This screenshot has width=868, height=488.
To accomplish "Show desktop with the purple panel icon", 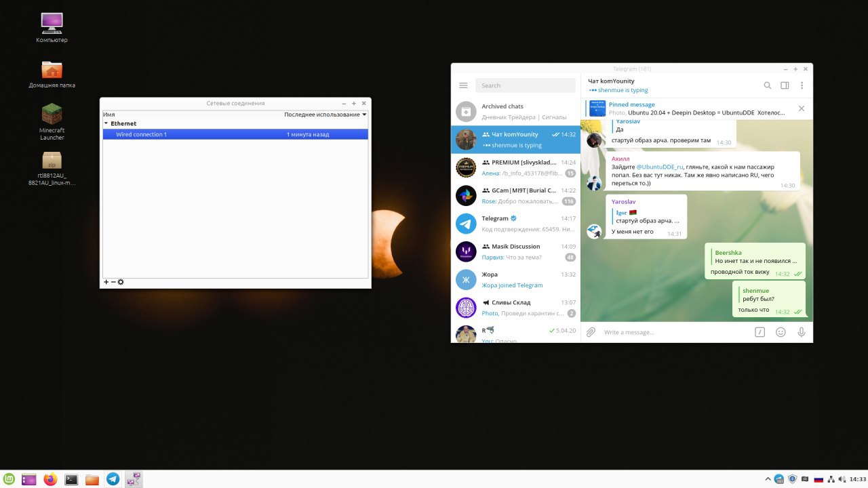I will tap(28, 479).
